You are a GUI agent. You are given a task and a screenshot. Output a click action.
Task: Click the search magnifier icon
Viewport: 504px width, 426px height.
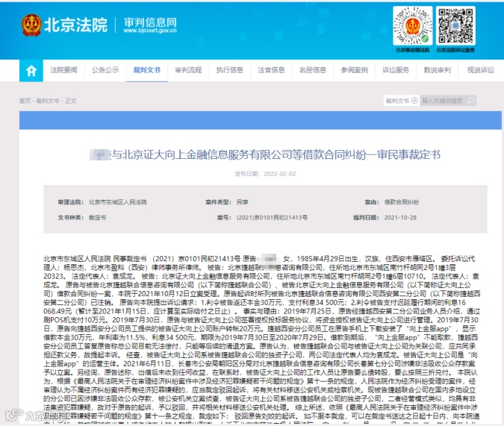[471, 101]
